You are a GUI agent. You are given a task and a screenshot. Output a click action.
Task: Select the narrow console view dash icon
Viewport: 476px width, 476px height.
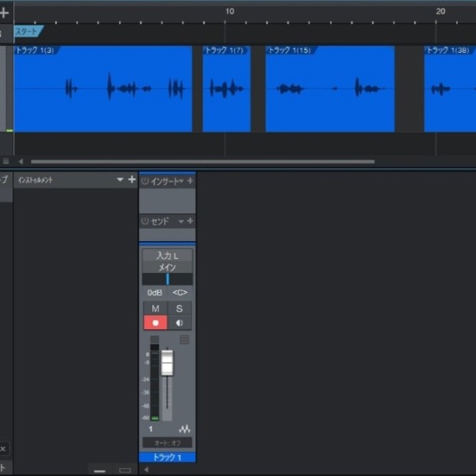100,471
